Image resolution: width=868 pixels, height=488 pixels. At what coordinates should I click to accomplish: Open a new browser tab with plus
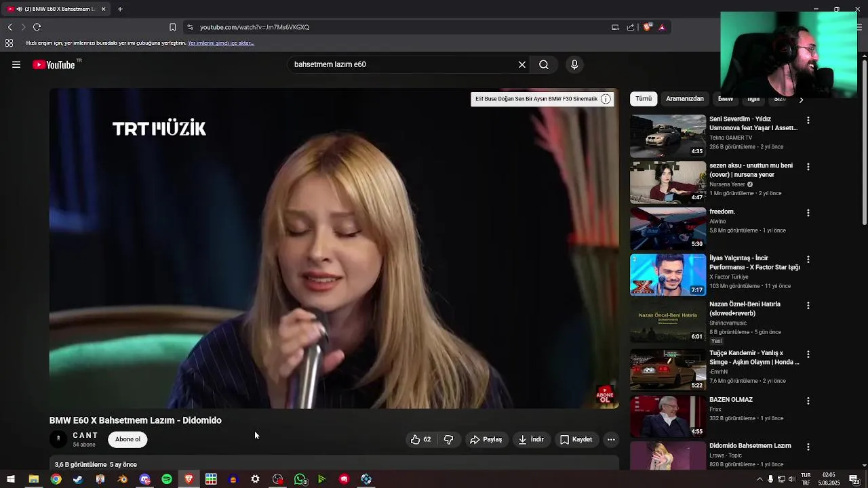[120, 9]
